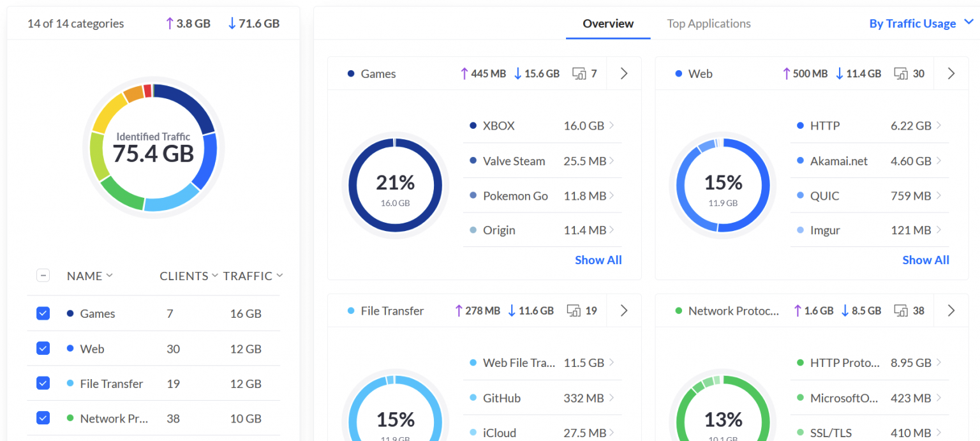Open the HTTP Protocol application row
This screenshot has width=980, height=441.
[870, 363]
